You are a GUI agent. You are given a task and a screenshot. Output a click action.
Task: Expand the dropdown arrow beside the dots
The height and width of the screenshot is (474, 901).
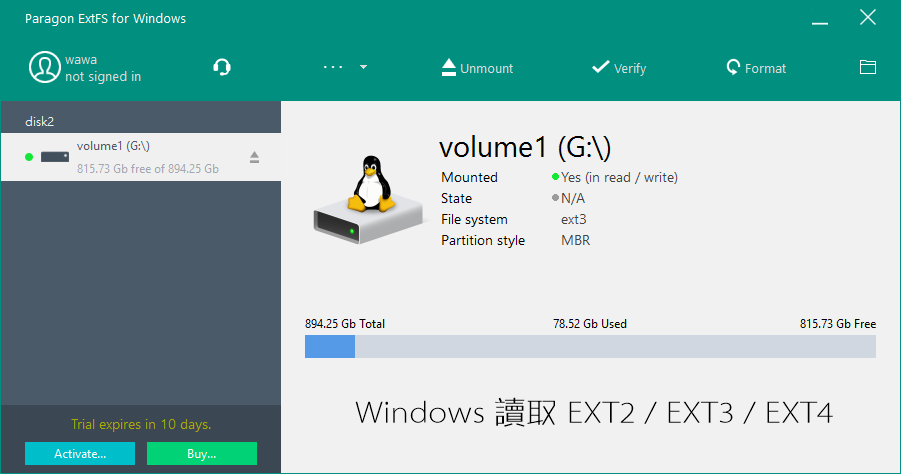363,67
